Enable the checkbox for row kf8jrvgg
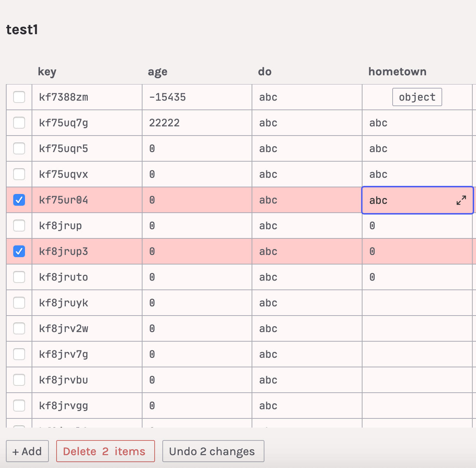476x468 pixels. point(19,406)
